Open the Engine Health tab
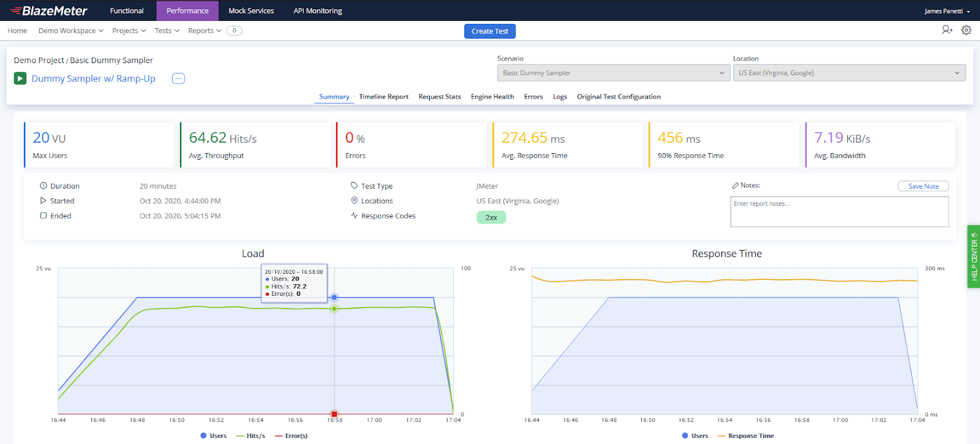This screenshot has height=444, width=980. 492,97
